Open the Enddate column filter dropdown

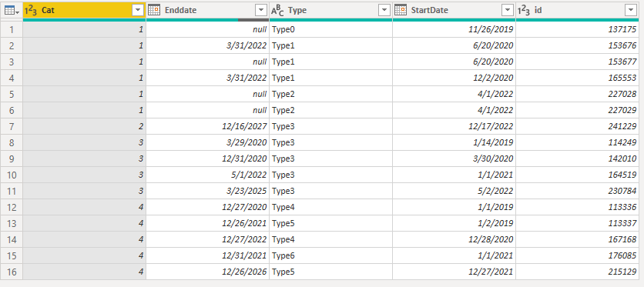pyautogui.click(x=261, y=11)
